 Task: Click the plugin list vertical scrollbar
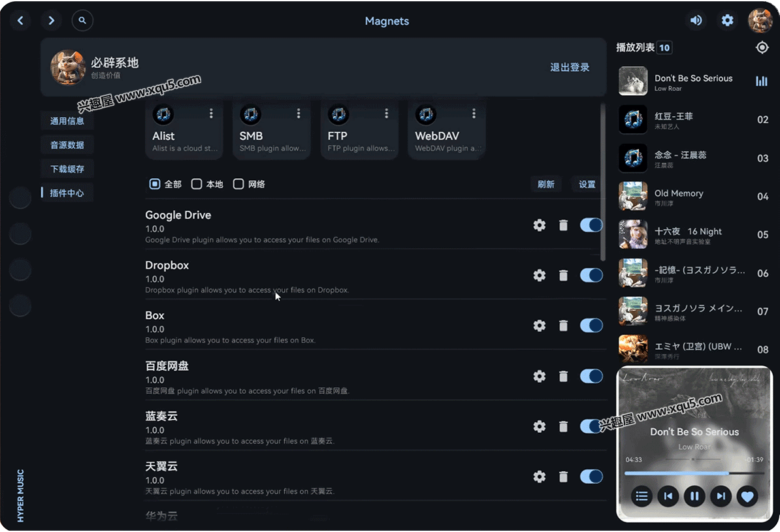[x=603, y=181]
